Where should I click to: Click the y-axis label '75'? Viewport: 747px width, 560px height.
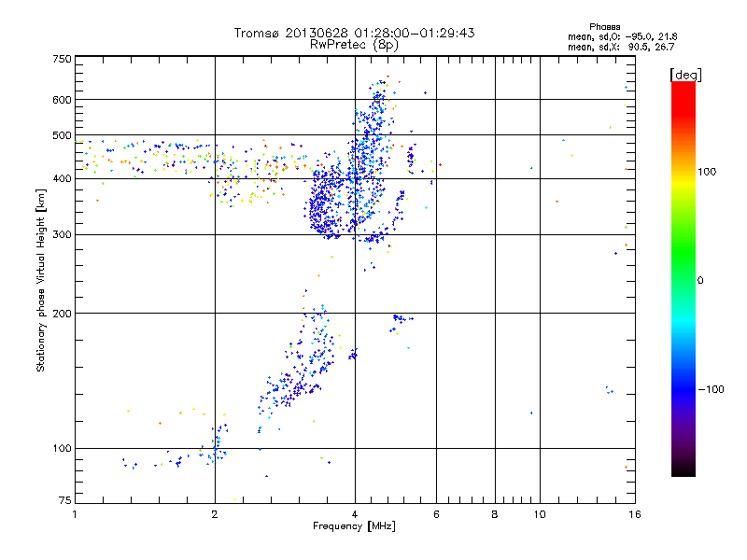[65, 500]
